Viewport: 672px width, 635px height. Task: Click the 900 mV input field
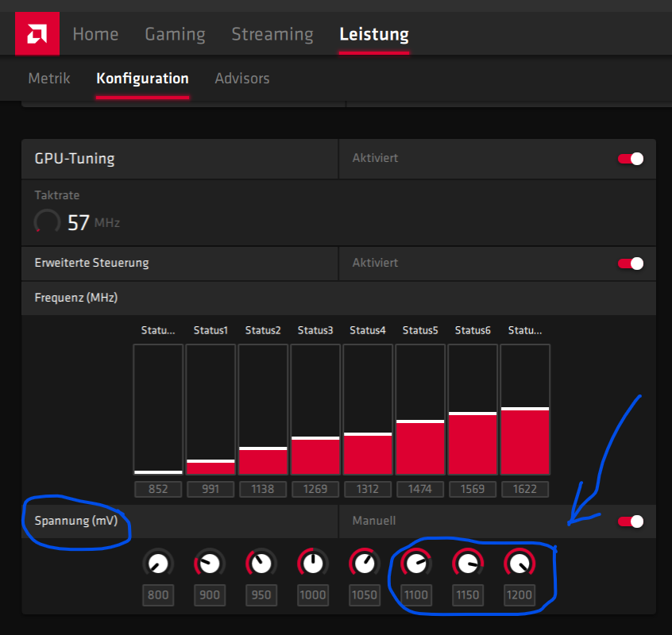coord(210,595)
